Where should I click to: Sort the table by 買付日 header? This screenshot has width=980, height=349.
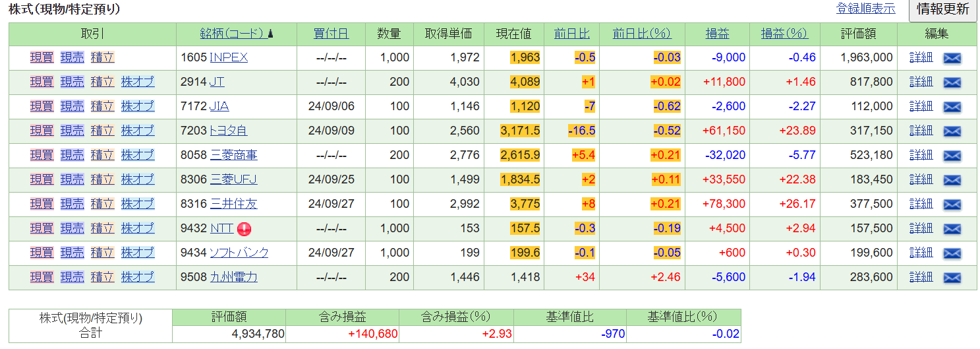(331, 34)
